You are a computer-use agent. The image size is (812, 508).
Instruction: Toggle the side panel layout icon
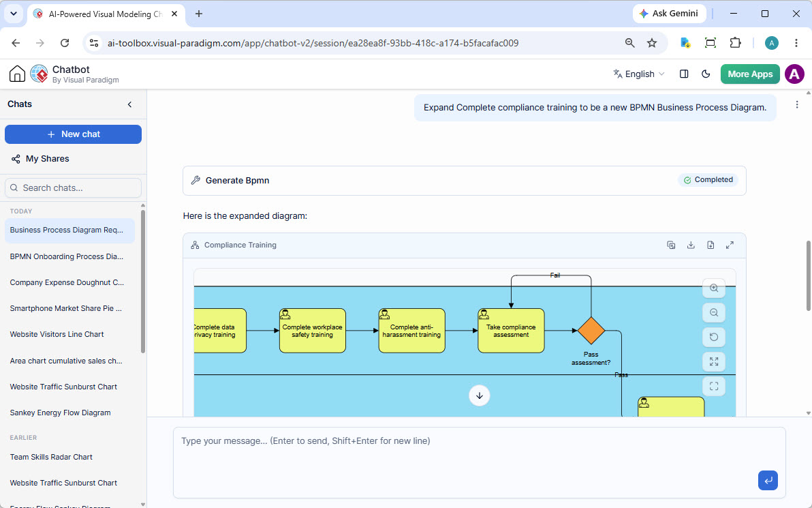[x=683, y=74]
